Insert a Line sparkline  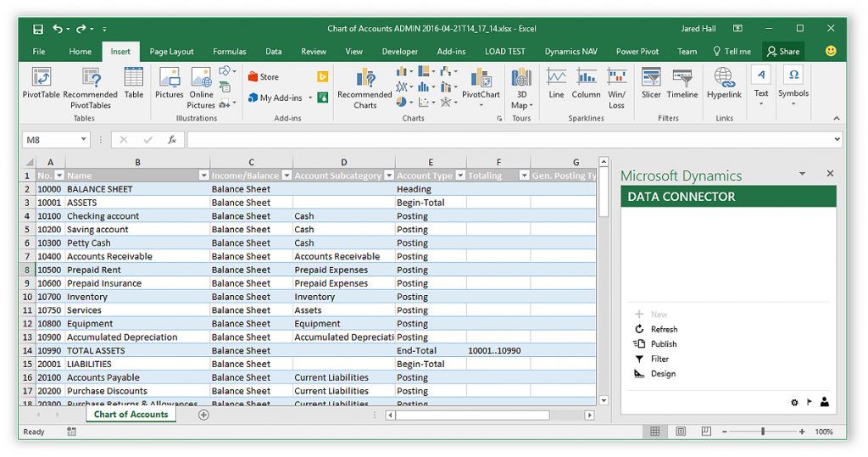(556, 82)
